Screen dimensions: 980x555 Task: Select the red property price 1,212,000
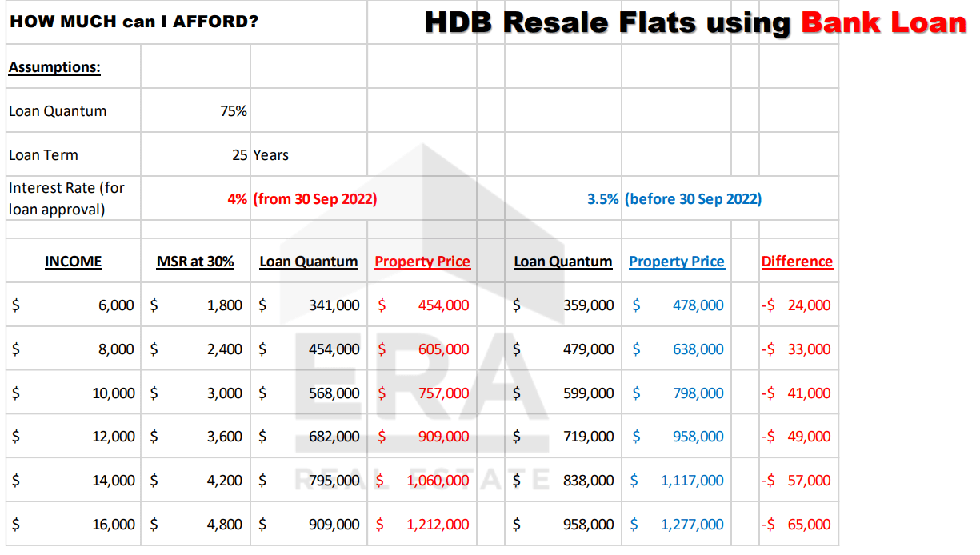pos(438,525)
